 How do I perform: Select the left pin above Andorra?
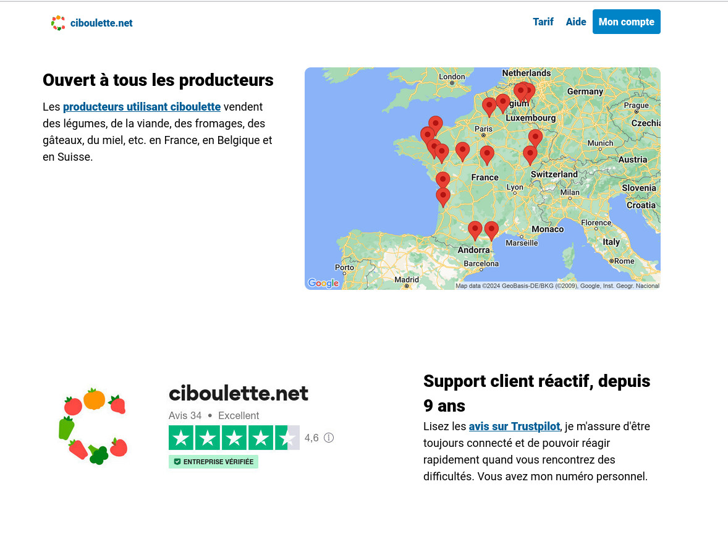(x=475, y=229)
